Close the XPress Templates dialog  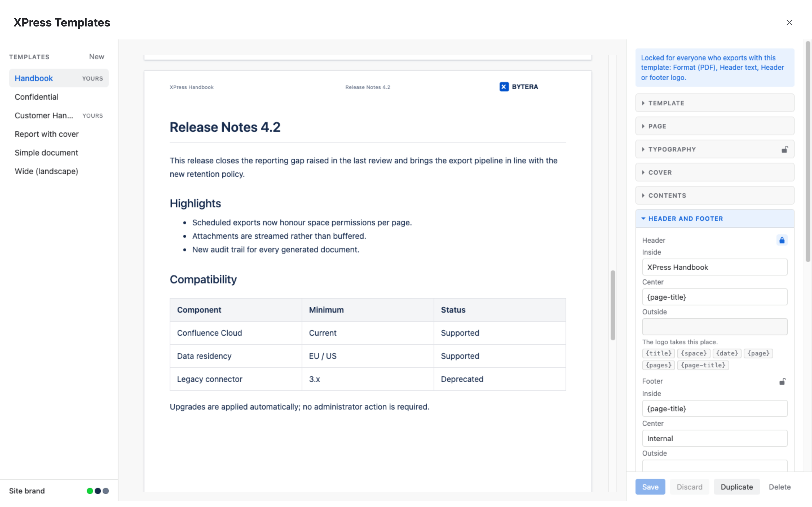(789, 23)
